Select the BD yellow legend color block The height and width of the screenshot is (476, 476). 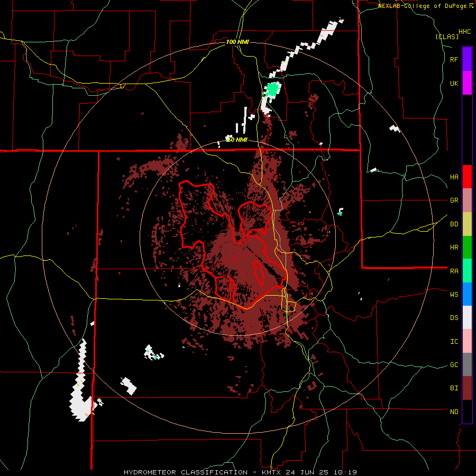[467, 224]
